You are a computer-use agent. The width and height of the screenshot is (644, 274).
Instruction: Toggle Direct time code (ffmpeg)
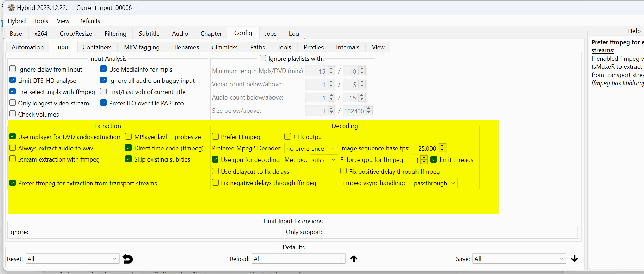coord(128,148)
